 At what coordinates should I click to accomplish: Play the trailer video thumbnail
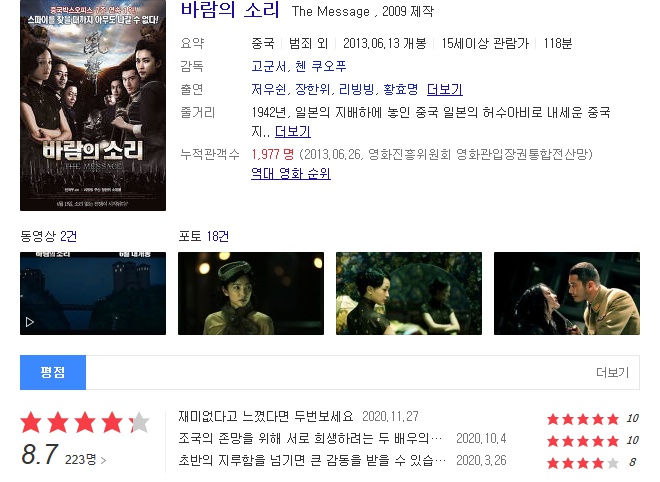coord(93,293)
